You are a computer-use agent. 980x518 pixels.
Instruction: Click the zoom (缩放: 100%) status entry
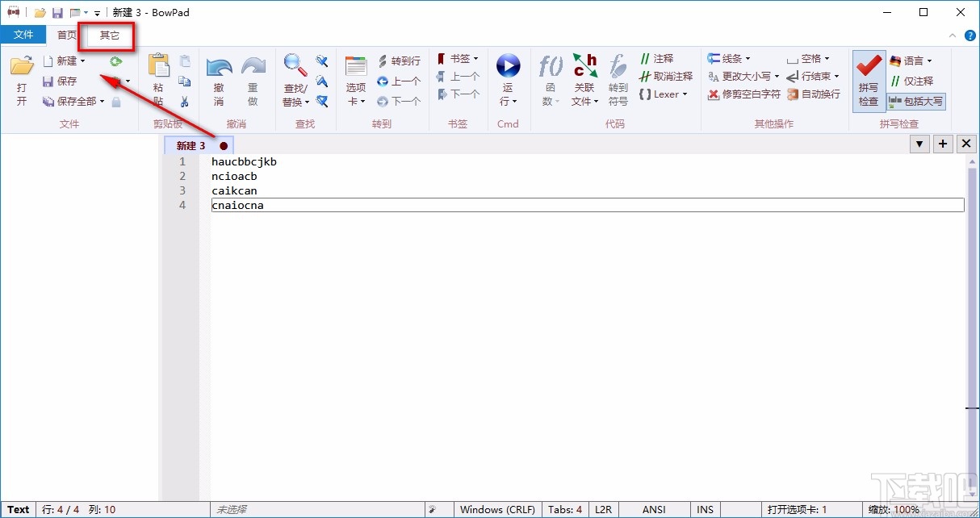tap(894, 509)
